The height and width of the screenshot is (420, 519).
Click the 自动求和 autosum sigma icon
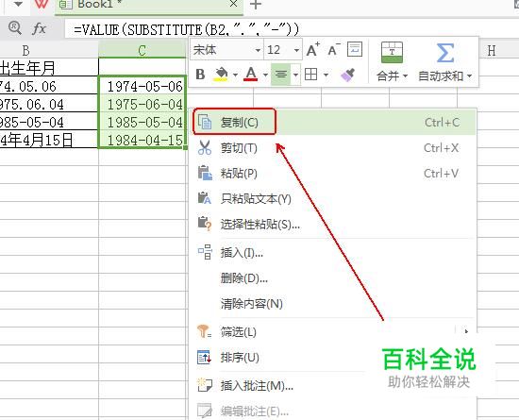[x=444, y=53]
